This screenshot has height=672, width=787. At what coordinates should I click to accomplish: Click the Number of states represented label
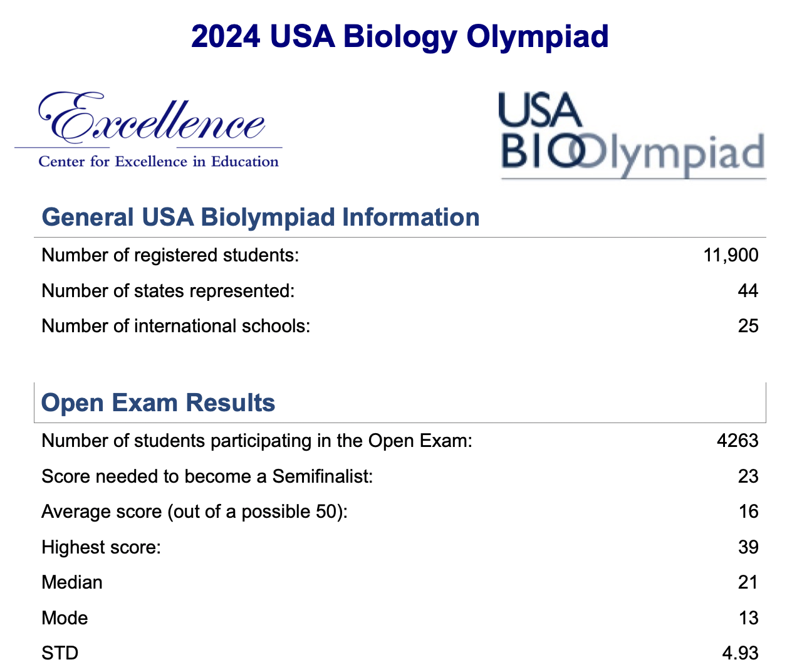[168, 291]
